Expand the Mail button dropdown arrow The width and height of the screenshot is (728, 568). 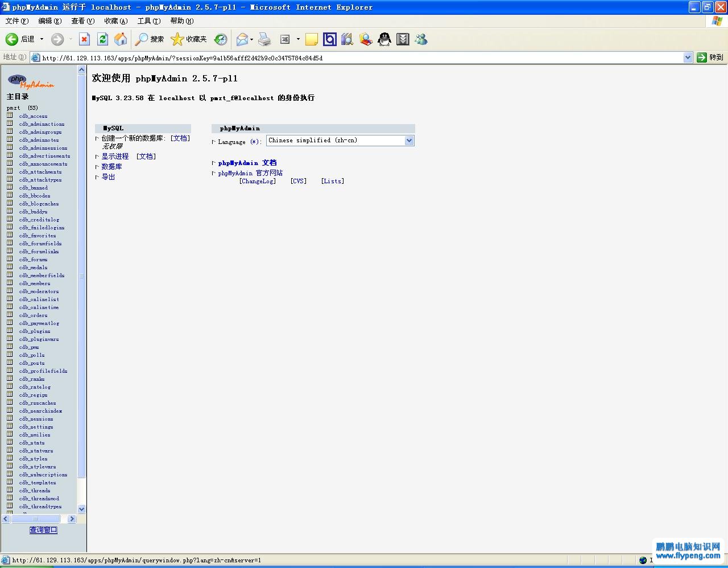point(252,39)
